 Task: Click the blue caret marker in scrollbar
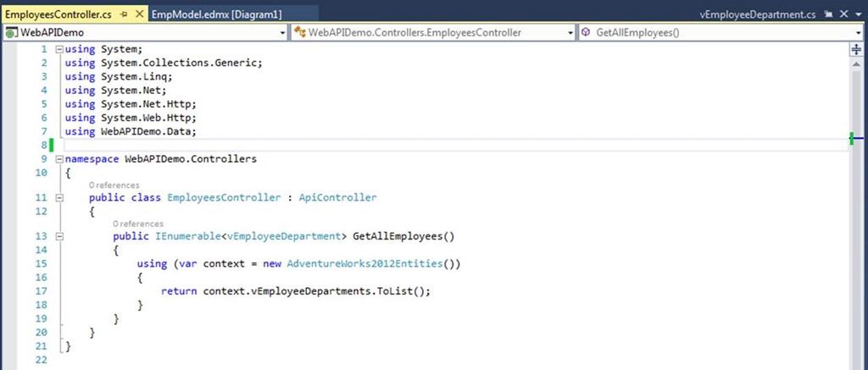tap(858, 139)
